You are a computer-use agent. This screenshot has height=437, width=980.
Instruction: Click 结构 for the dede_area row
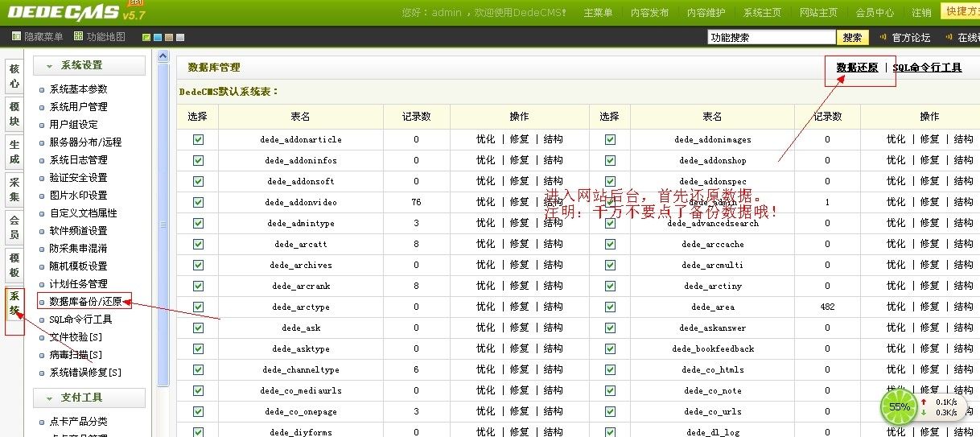point(964,307)
